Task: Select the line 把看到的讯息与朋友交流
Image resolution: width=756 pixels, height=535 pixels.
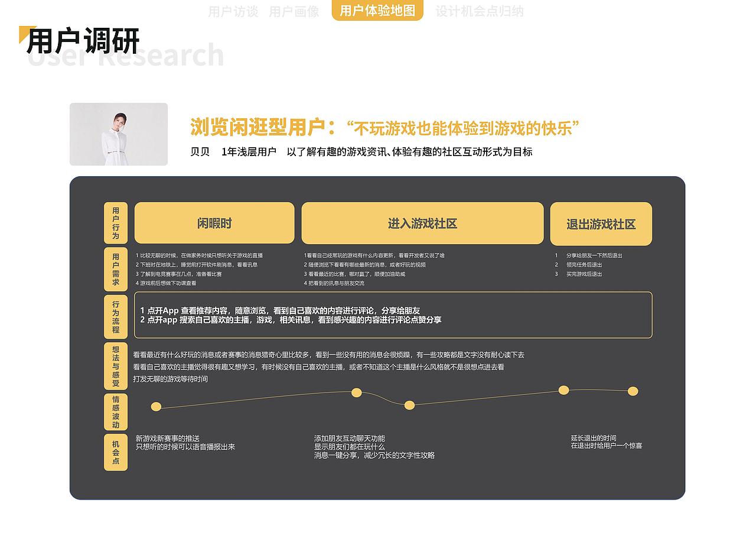Action: click(334, 283)
